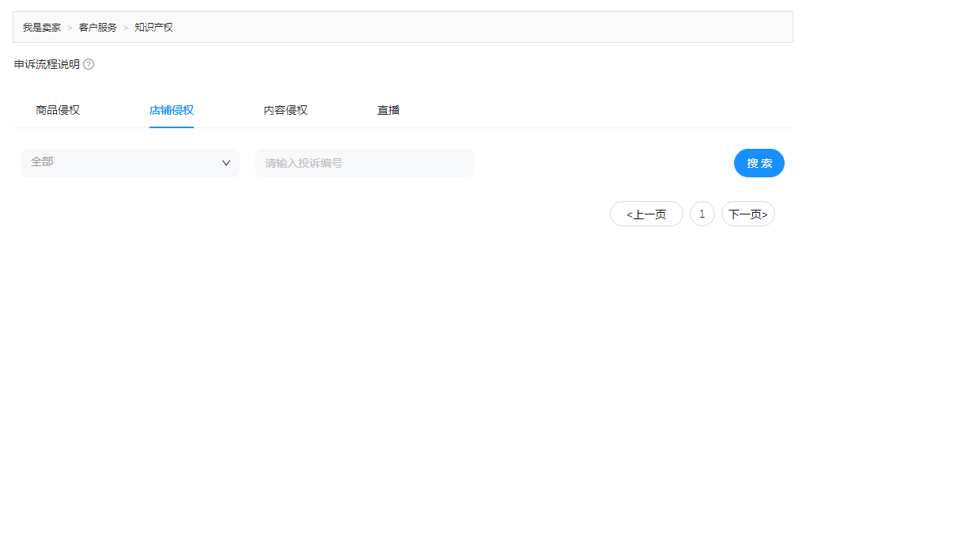Select the 店铺侵权 tab
The image size is (980, 535).
point(172,110)
